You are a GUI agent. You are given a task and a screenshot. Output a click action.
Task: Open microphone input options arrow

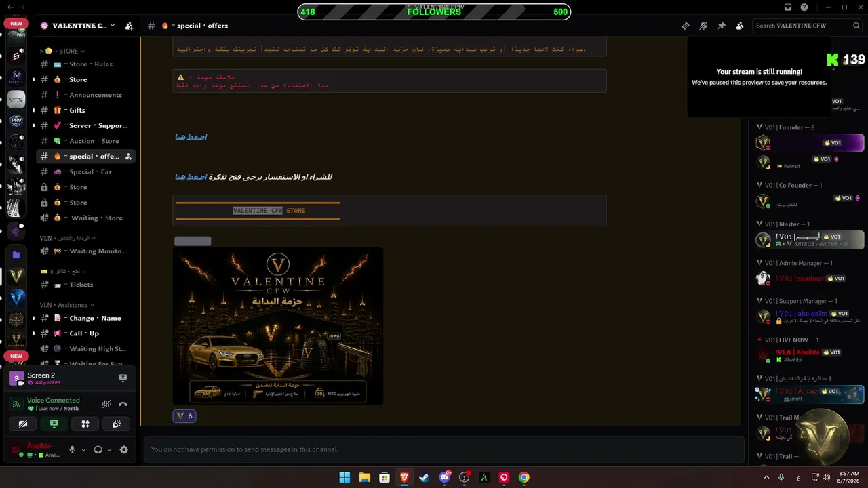pos(83,449)
